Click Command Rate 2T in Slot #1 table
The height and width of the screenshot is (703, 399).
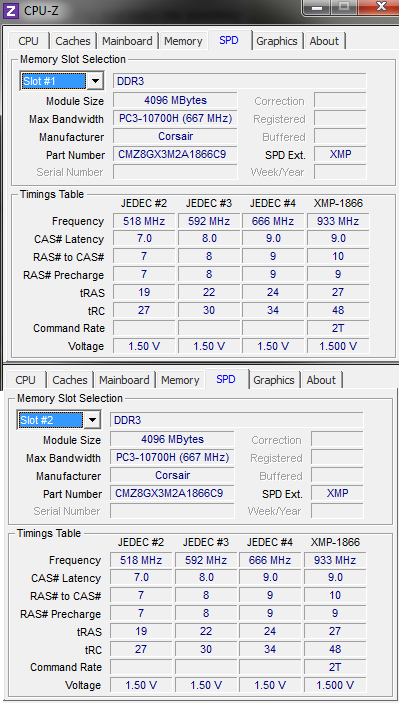pos(338,328)
